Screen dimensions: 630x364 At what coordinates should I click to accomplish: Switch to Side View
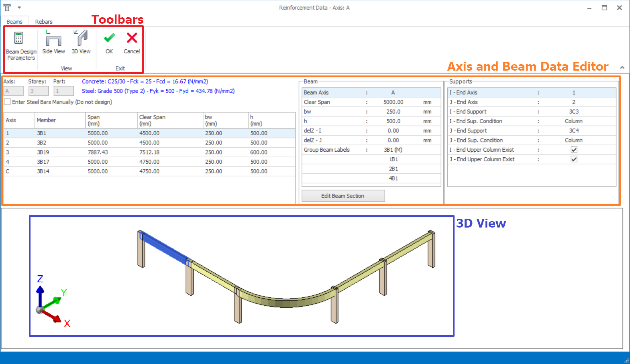pyautogui.click(x=53, y=42)
